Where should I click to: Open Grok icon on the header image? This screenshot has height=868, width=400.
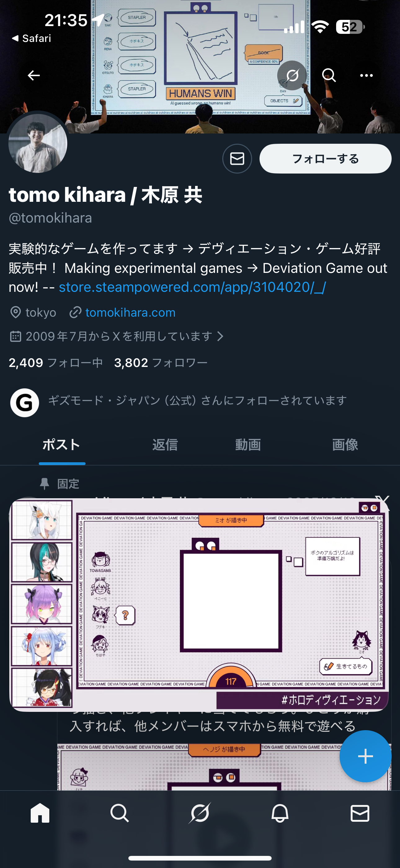tap(292, 75)
